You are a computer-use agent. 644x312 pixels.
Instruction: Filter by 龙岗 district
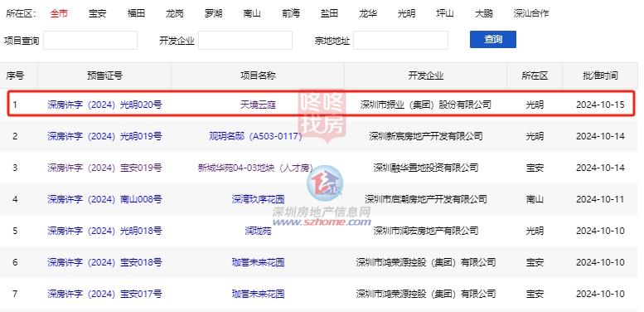click(175, 13)
